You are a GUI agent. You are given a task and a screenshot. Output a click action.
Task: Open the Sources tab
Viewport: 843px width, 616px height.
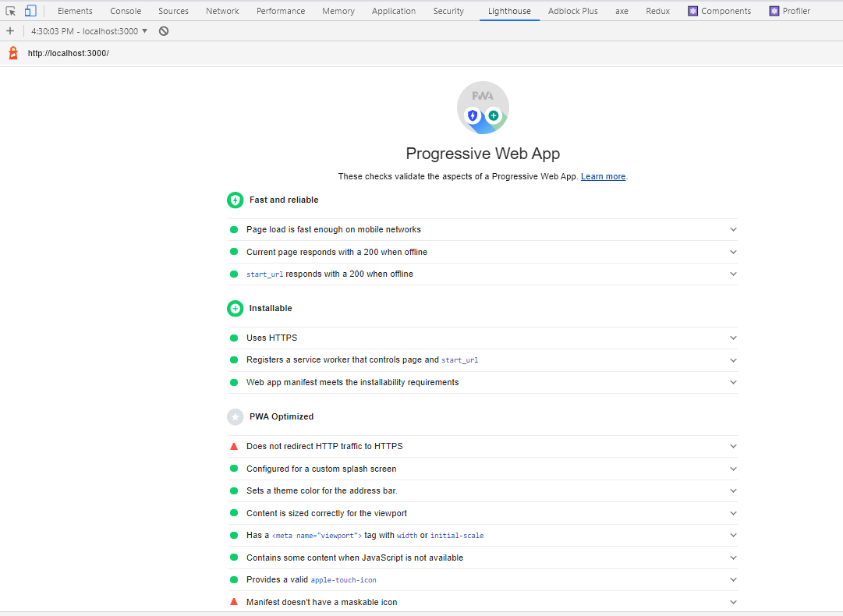173,11
